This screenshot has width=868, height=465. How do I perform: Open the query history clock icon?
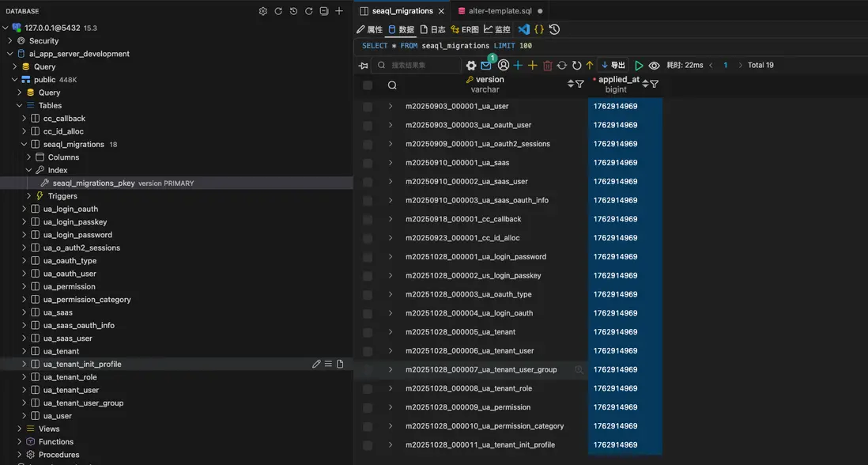554,29
